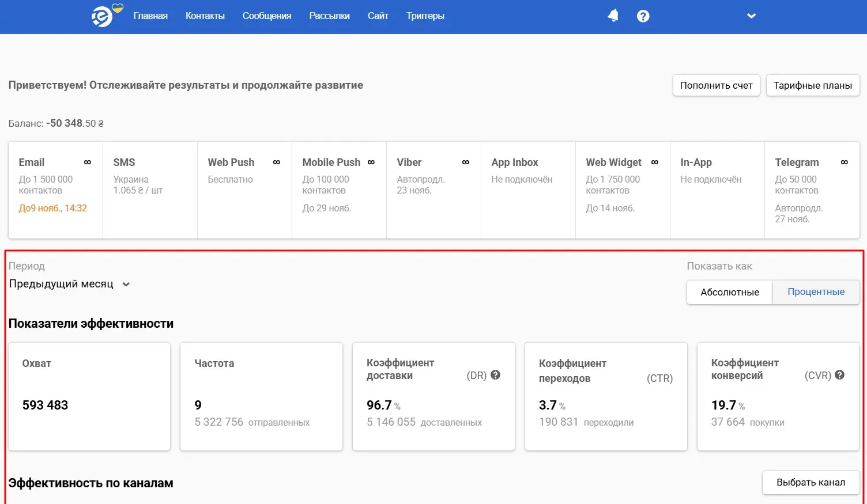Open the notifications bell icon
The width and height of the screenshot is (867, 504).
[x=613, y=16]
